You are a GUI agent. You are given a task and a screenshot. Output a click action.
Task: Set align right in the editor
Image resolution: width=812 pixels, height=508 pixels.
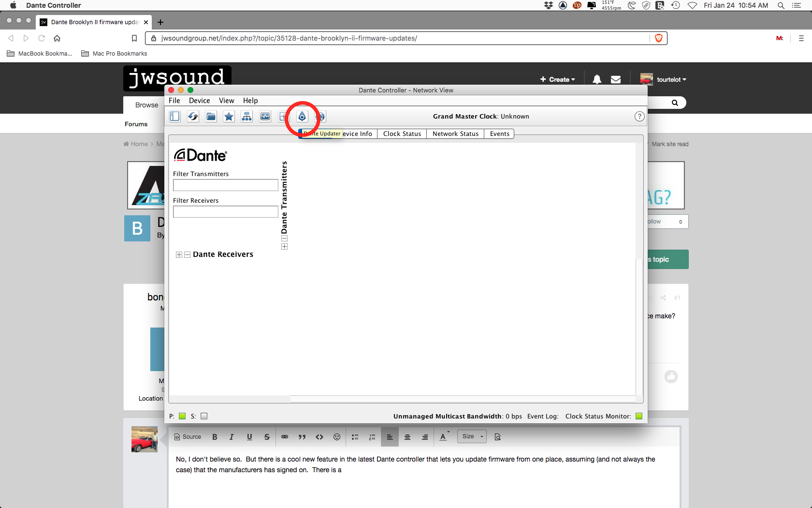(x=425, y=437)
